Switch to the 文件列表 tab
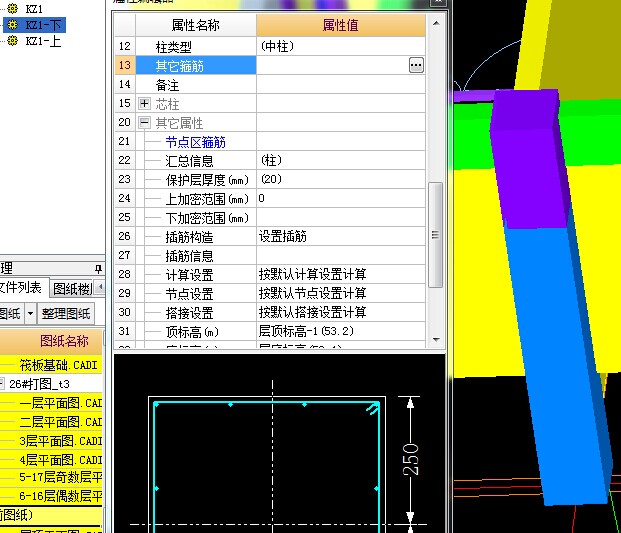The width and height of the screenshot is (621, 533). tap(21, 287)
